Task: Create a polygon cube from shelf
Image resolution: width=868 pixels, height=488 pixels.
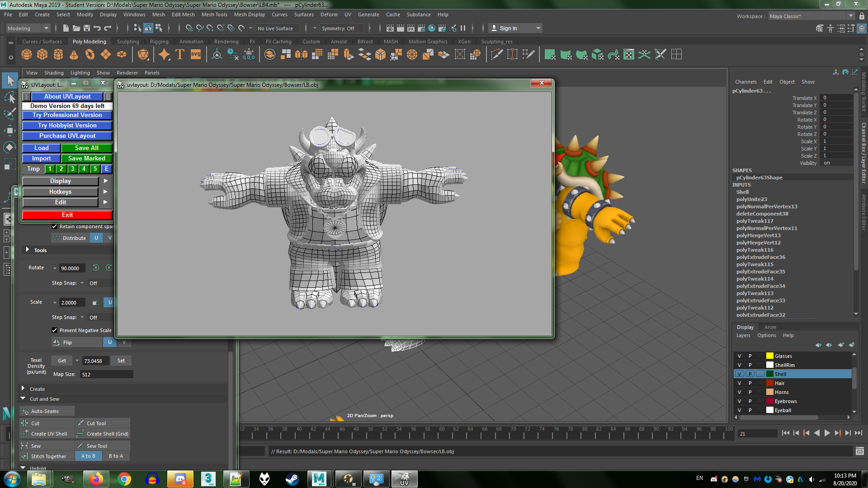Action: click(x=42, y=55)
